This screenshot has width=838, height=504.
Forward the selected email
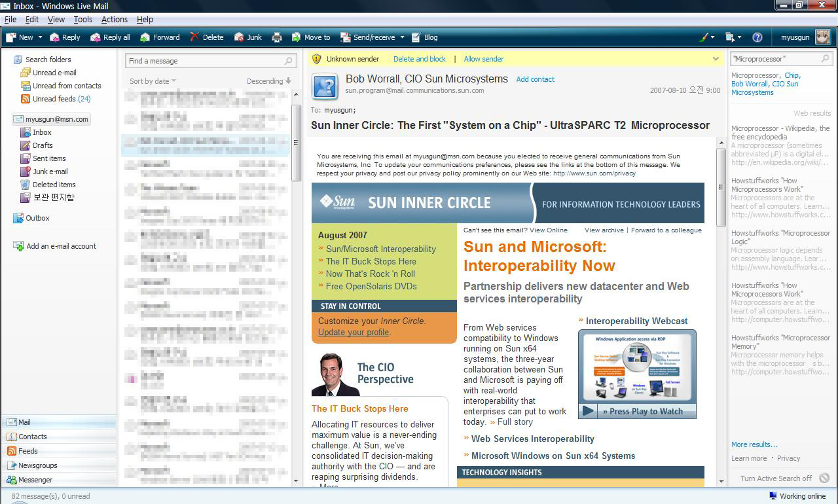[x=160, y=37]
